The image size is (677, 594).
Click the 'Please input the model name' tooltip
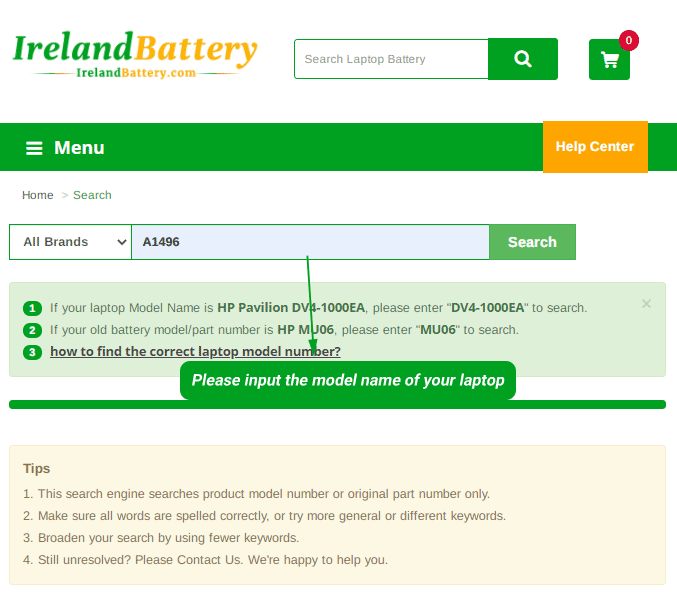(348, 381)
